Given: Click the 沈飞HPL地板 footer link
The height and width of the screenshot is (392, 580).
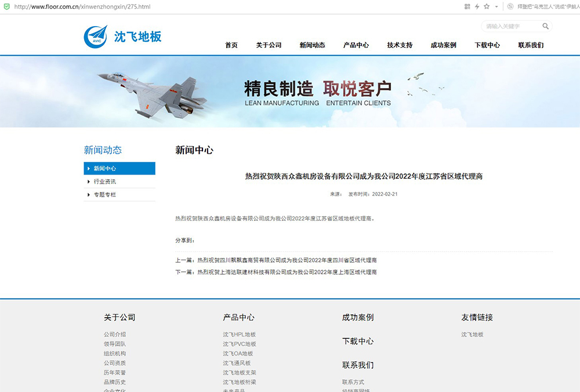Looking at the screenshot, I should pos(239,335).
